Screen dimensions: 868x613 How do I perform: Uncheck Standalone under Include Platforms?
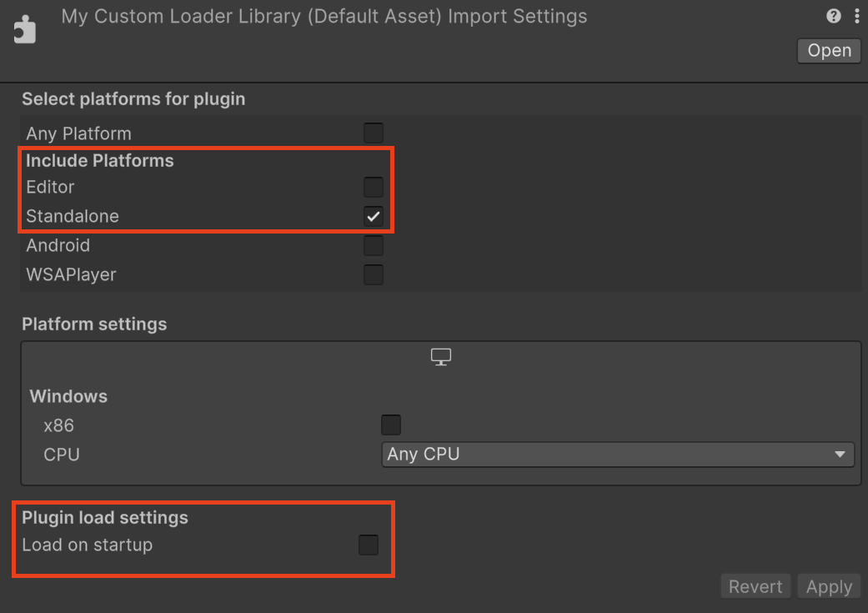point(373,216)
